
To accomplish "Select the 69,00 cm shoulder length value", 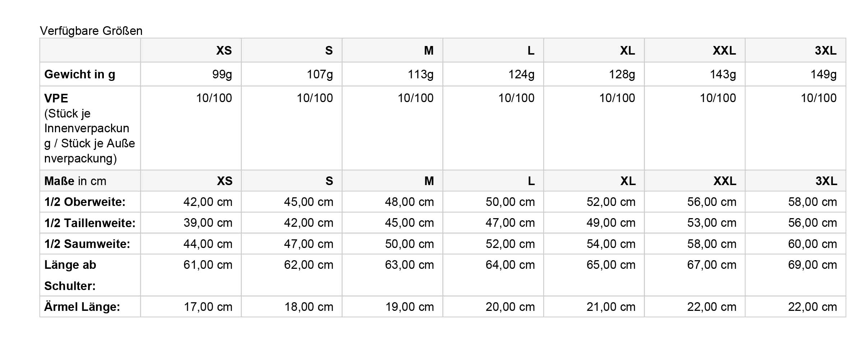I will (x=812, y=265).
